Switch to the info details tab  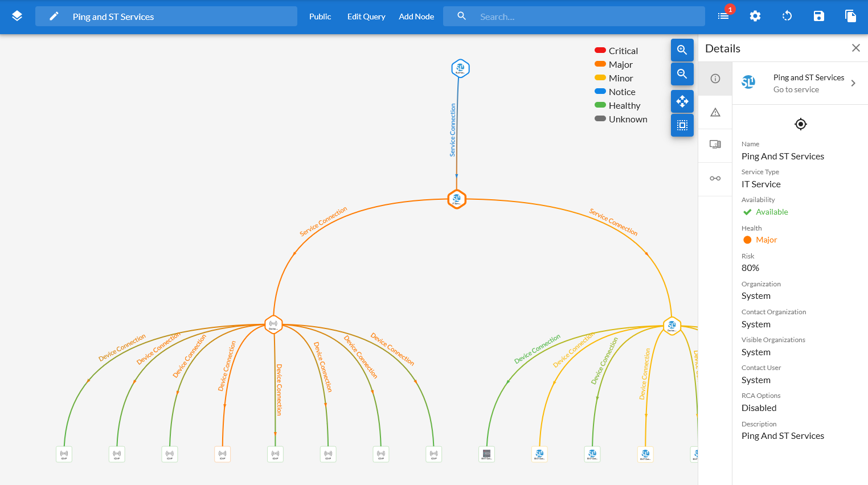(x=715, y=79)
